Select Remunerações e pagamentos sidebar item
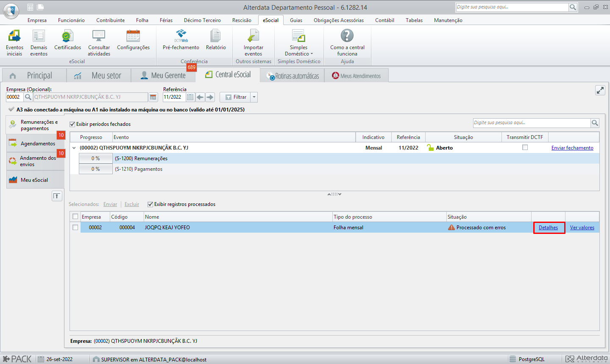Viewport: 610px width, 364px height. point(35,125)
